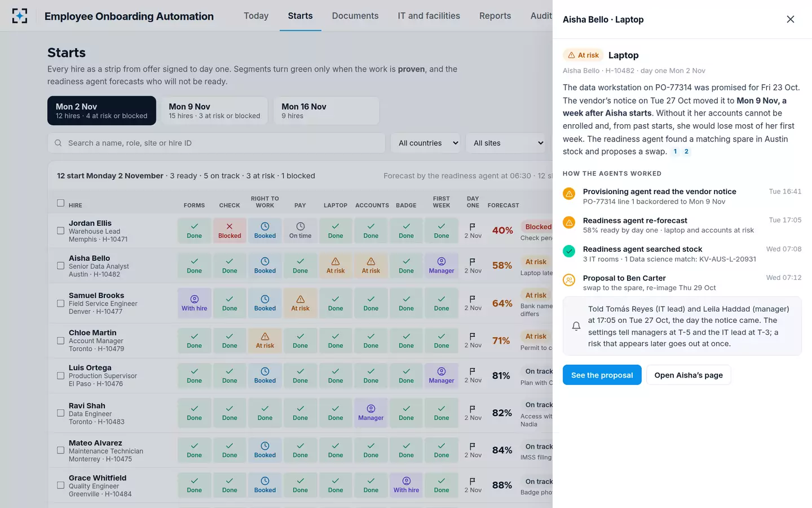Open the Reports tab

point(495,16)
